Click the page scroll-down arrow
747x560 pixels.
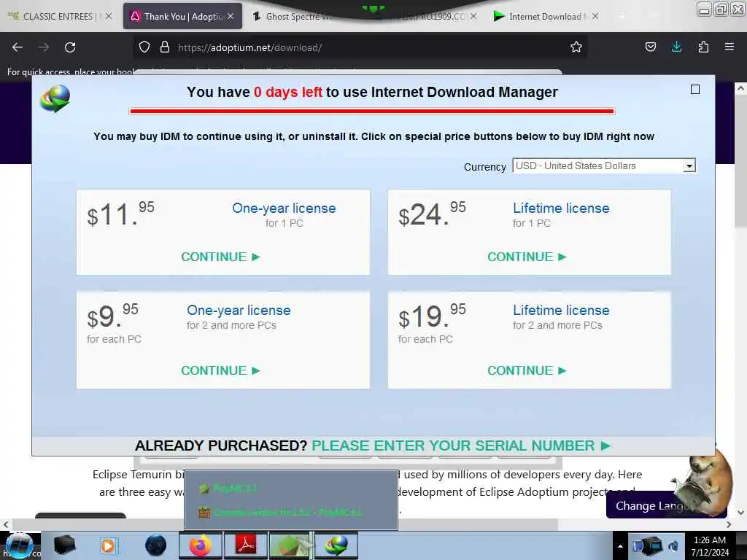click(x=740, y=513)
